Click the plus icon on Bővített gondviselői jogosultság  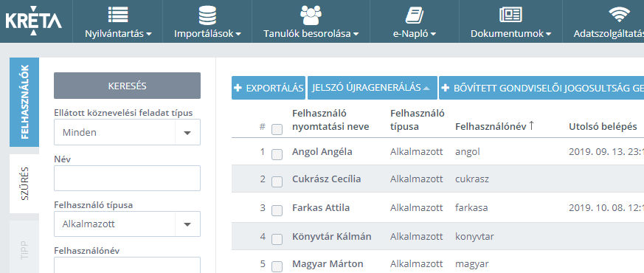(x=446, y=88)
